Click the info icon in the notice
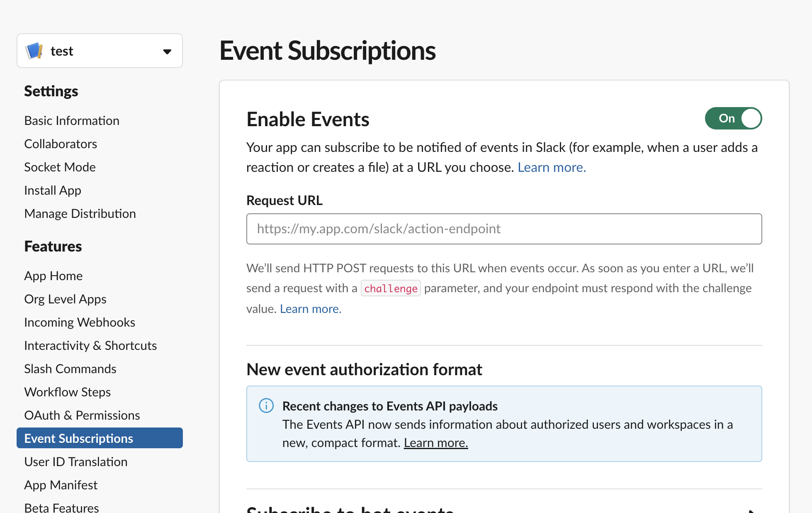 (266, 406)
